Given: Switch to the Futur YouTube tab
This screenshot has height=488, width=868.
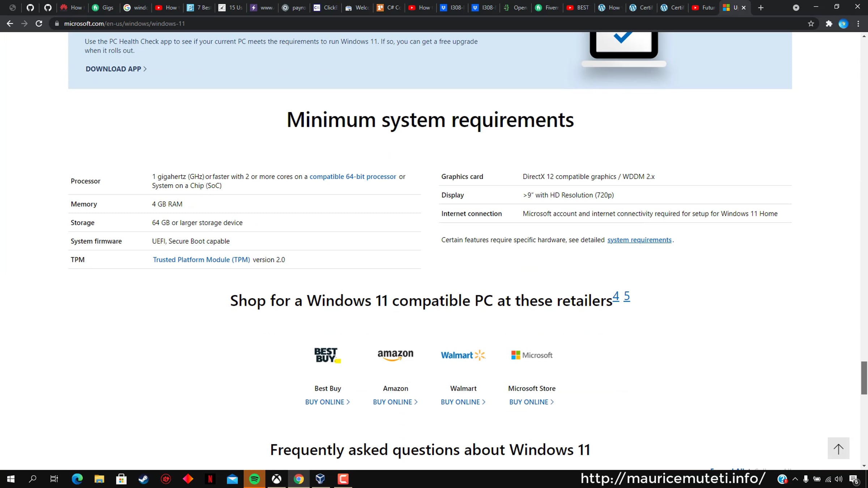Looking at the screenshot, I should coord(704,8).
